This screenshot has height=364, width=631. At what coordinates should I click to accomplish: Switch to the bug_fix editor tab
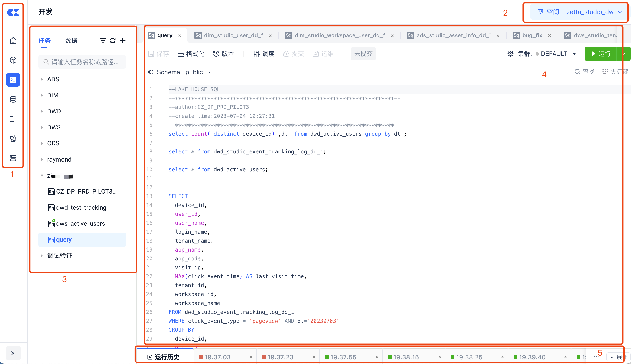click(532, 35)
